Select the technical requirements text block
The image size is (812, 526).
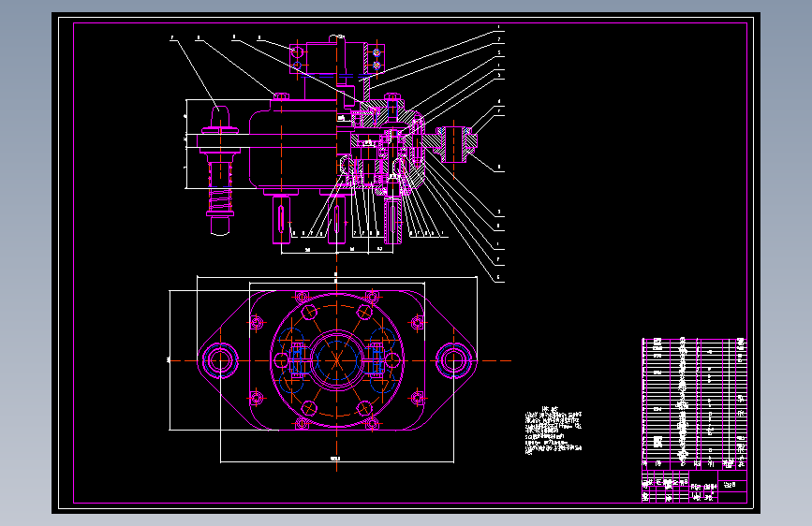pos(554,431)
